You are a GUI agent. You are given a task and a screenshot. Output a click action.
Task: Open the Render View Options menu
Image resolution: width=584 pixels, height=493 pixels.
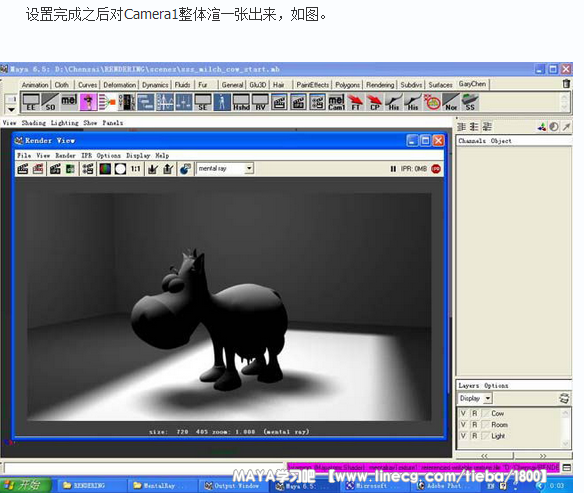108,156
